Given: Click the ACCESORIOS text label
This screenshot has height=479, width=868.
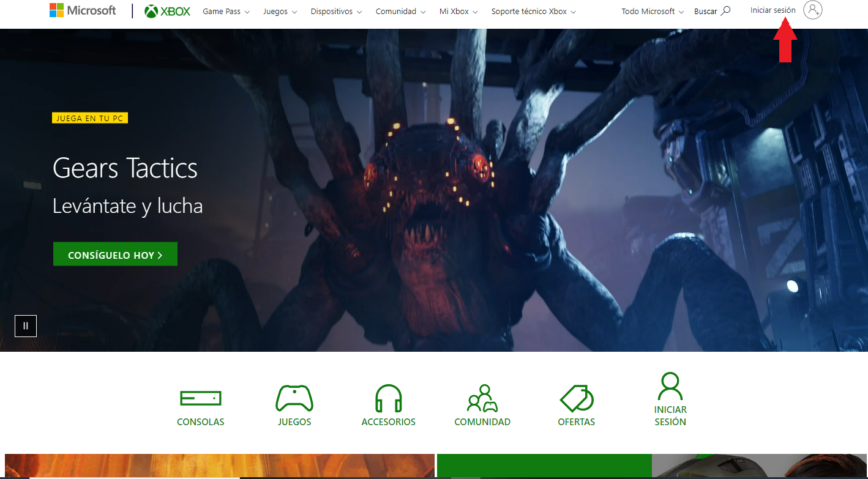Looking at the screenshot, I should 389,422.
